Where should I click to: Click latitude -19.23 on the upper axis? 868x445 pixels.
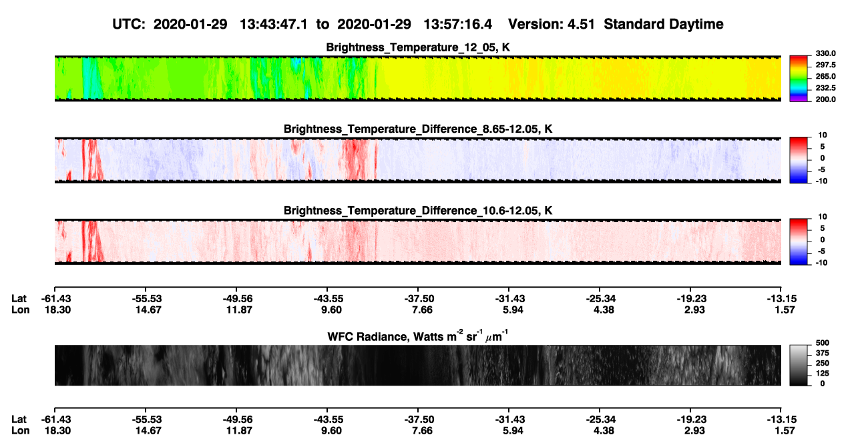692,298
